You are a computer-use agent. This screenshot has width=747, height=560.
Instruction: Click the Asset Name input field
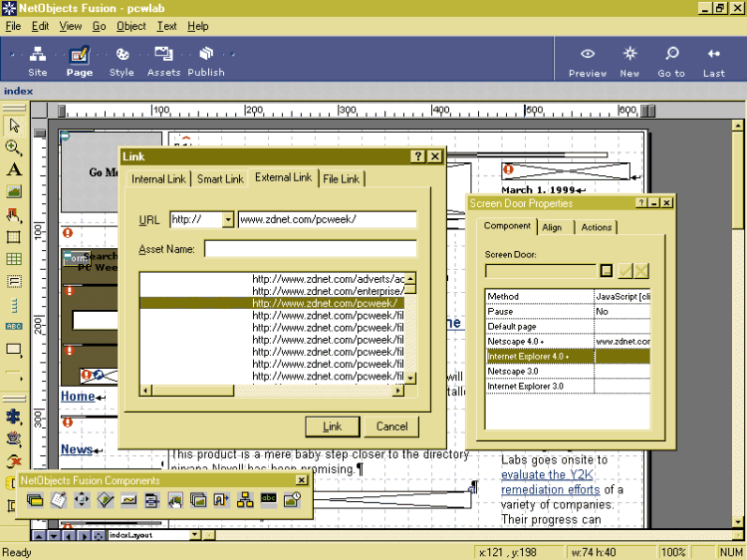point(311,249)
